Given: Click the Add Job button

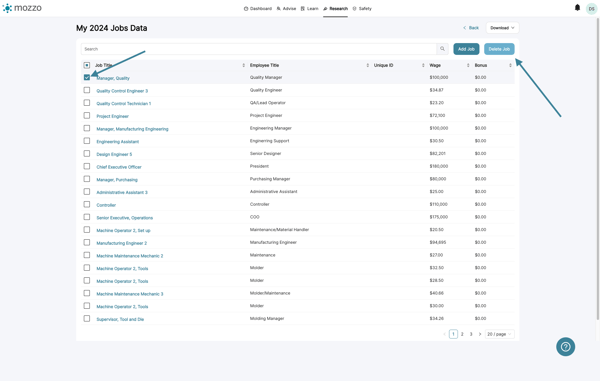Looking at the screenshot, I should pyautogui.click(x=466, y=49).
